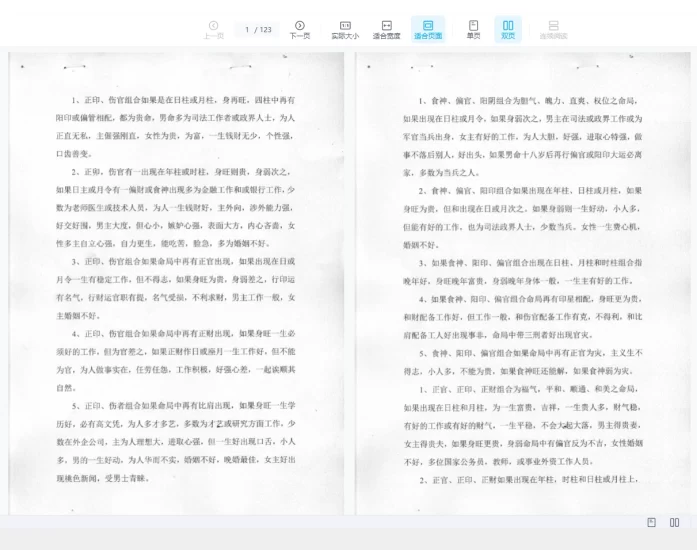
Task: Go to the next page (下一页)
Action: click(x=299, y=29)
